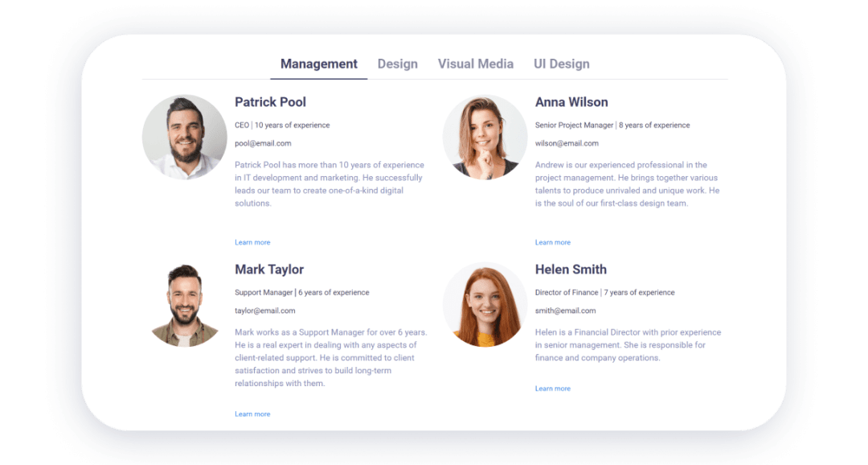Open Helen Smith's profile photo
868x465 pixels.
point(485,303)
